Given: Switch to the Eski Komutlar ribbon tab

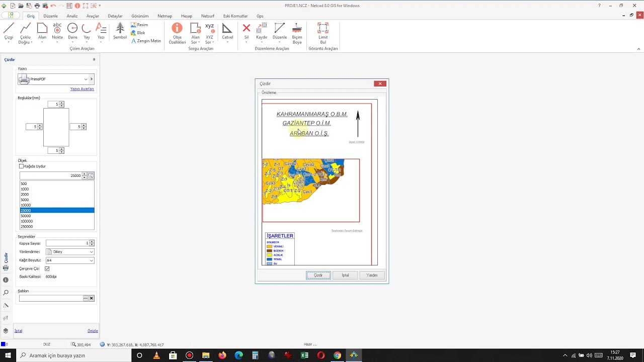Looking at the screenshot, I should coord(235,16).
